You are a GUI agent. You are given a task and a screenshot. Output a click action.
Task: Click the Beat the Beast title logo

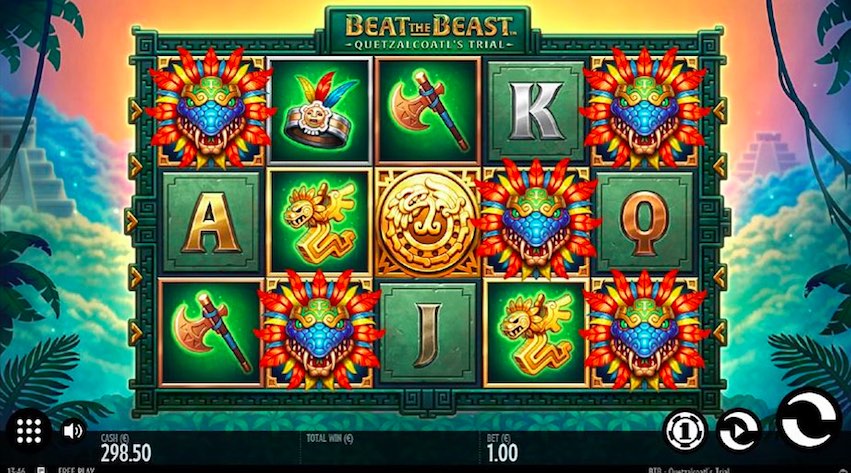[428, 31]
